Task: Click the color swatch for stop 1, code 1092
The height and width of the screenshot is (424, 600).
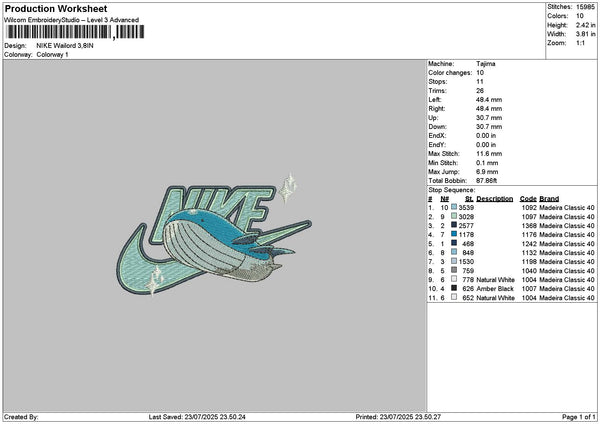Action: click(x=454, y=207)
